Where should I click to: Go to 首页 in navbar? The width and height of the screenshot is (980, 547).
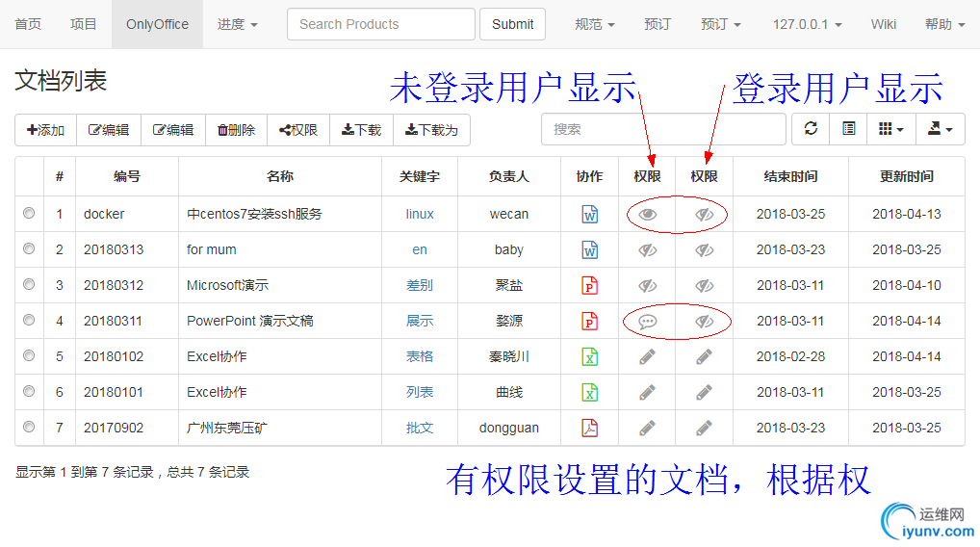pyautogui.click(x=28, y=24)
